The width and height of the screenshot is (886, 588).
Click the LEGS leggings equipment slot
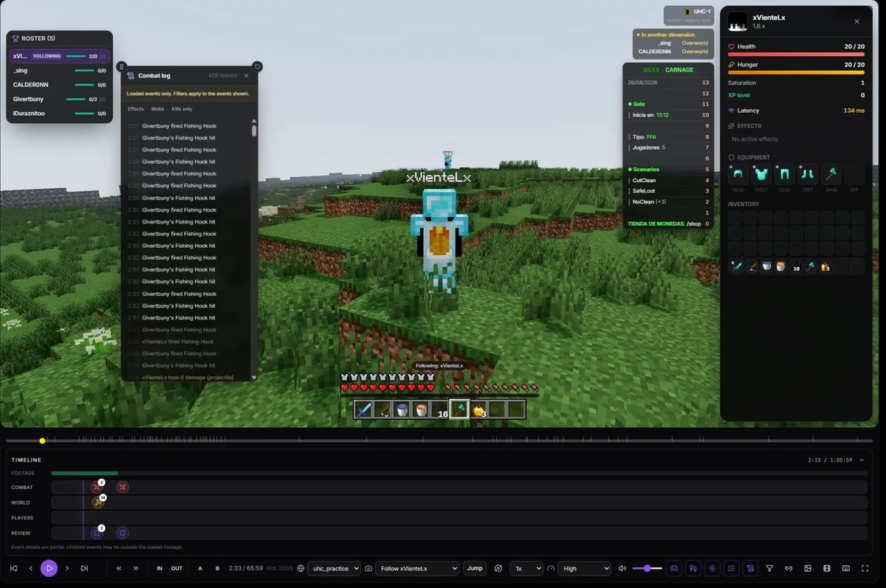pos(784,175)
